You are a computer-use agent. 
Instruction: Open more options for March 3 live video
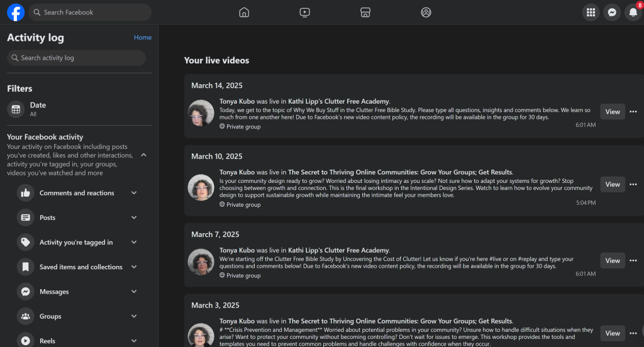tap(633, 333)
